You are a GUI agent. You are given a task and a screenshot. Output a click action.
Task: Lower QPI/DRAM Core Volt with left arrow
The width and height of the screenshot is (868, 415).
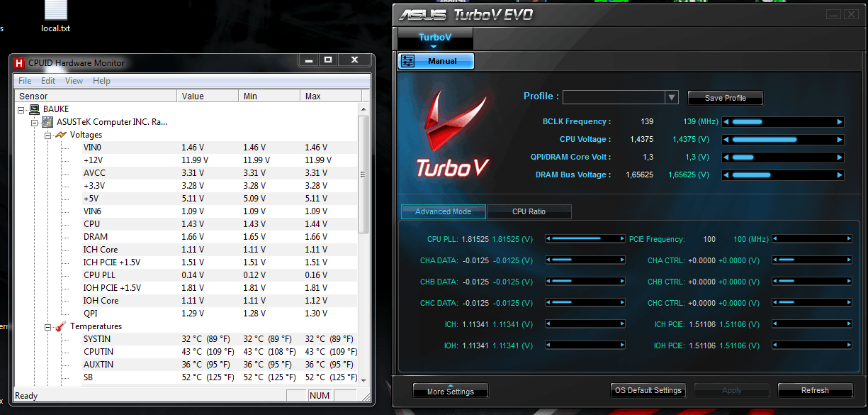coord(726,157)
